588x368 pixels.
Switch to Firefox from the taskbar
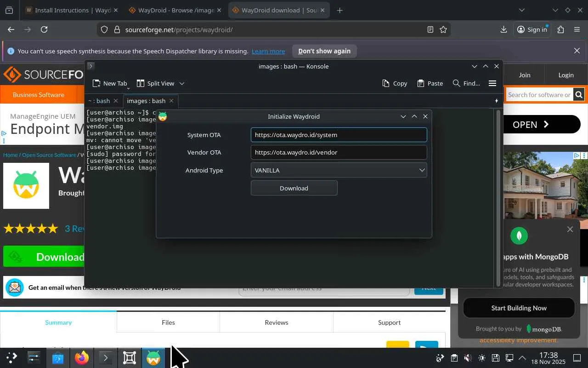point(82,357)
